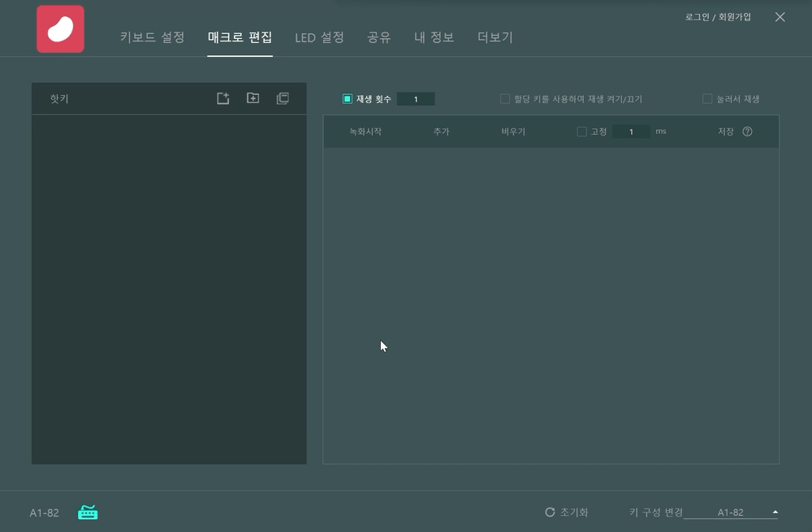Click the 로그인 / 회원가입 link
The width and height of the screenshot is (812, 532).
pos(718,16)
